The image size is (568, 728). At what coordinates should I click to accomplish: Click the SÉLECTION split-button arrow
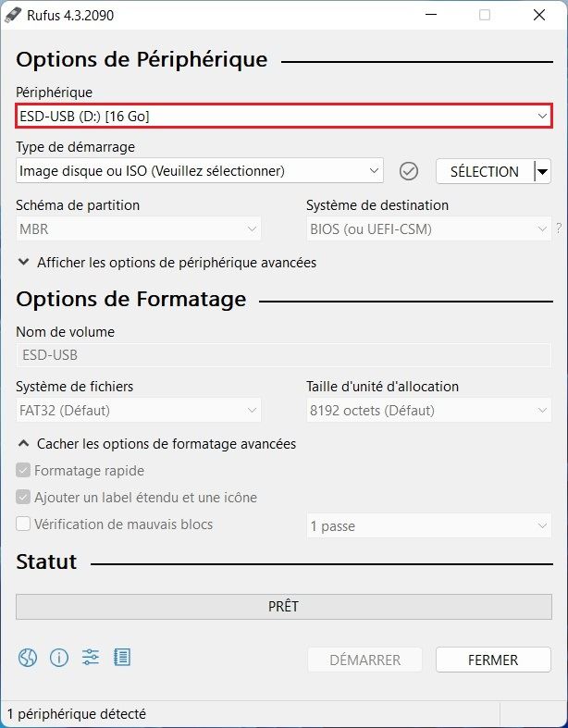coord(542,171)
